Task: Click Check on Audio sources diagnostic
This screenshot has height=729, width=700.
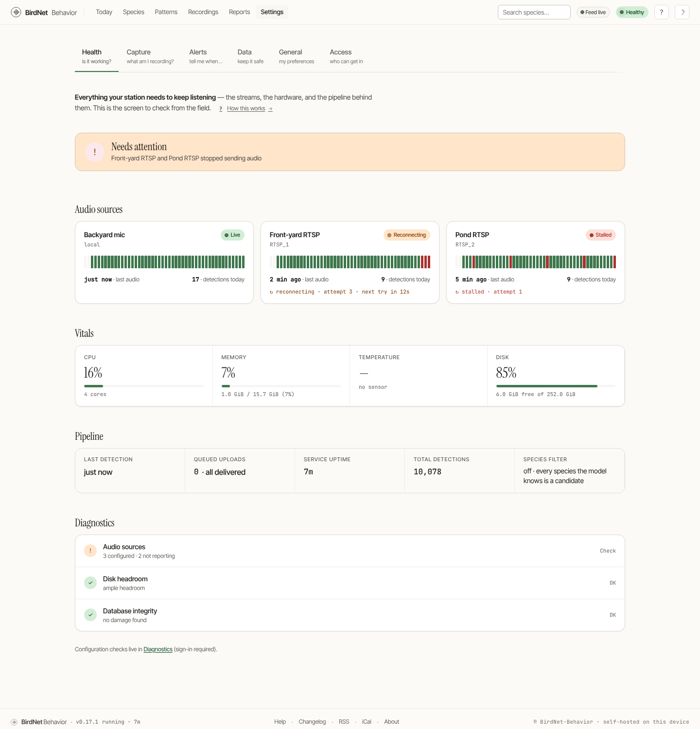Action: click(608, 551)
